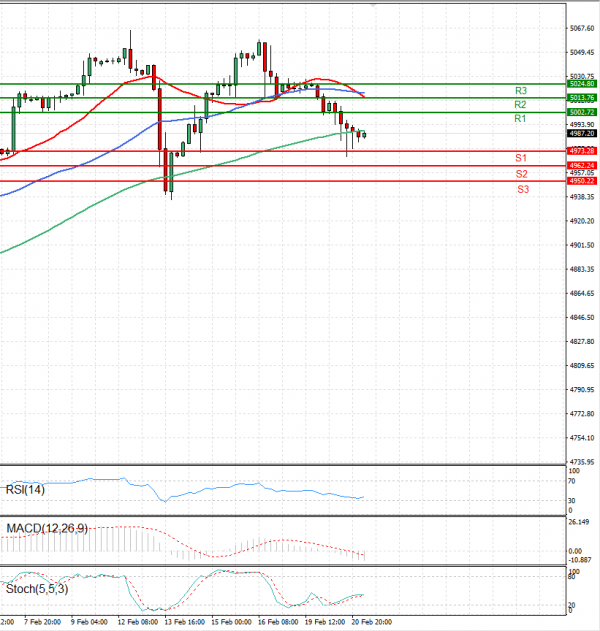Click the 4735.95 price axis value
The width and height of the screenshot is (600, 631).
[582, 462]
